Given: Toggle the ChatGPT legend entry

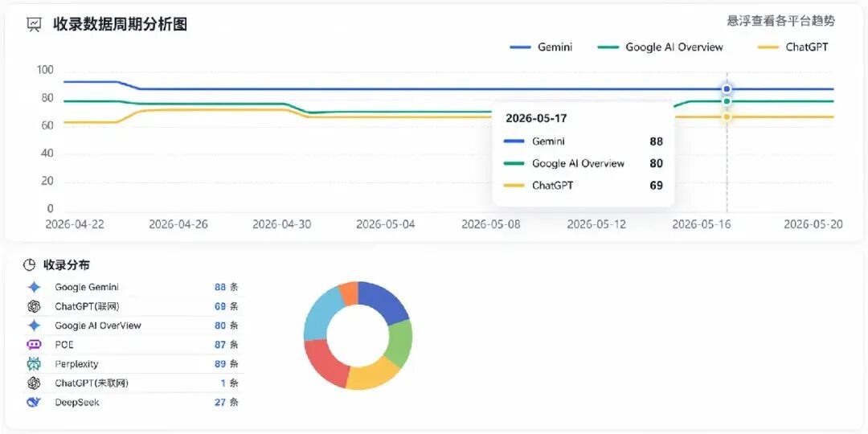Looking at the screenshot, I should click(792, 47).
